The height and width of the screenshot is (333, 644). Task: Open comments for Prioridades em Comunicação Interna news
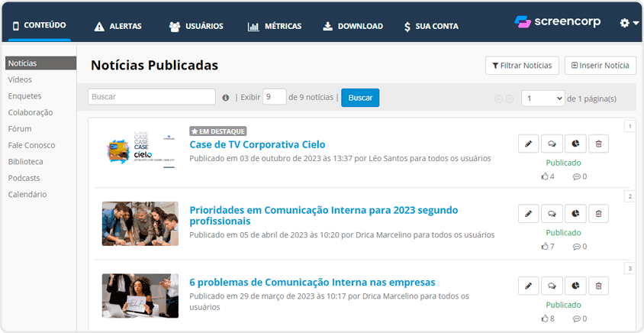tap(552, 213)
